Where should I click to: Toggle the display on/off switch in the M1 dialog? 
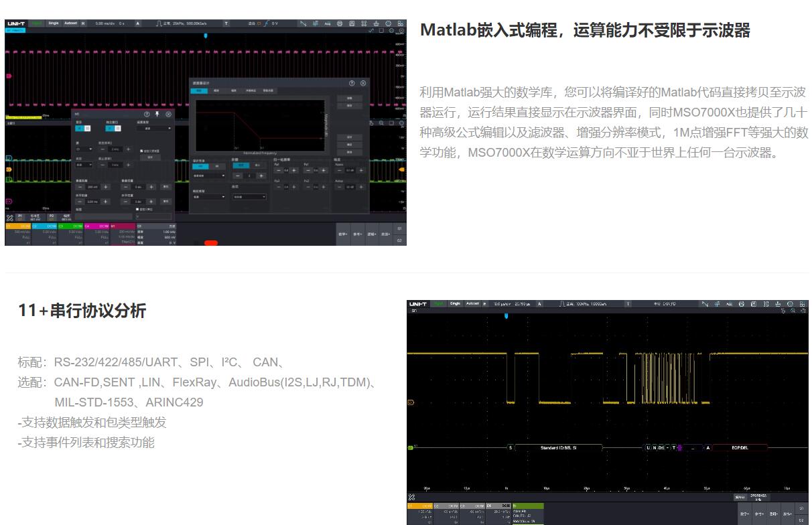(82, 128)
